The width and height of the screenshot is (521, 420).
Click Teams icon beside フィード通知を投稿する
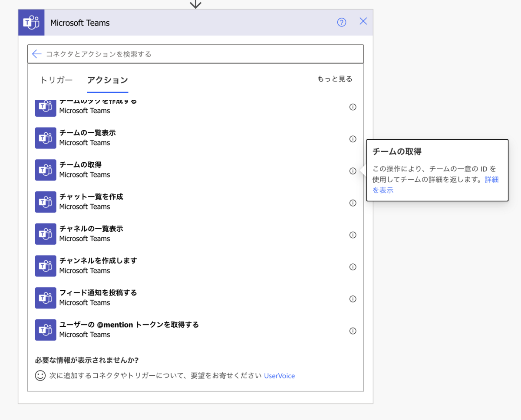46,298
